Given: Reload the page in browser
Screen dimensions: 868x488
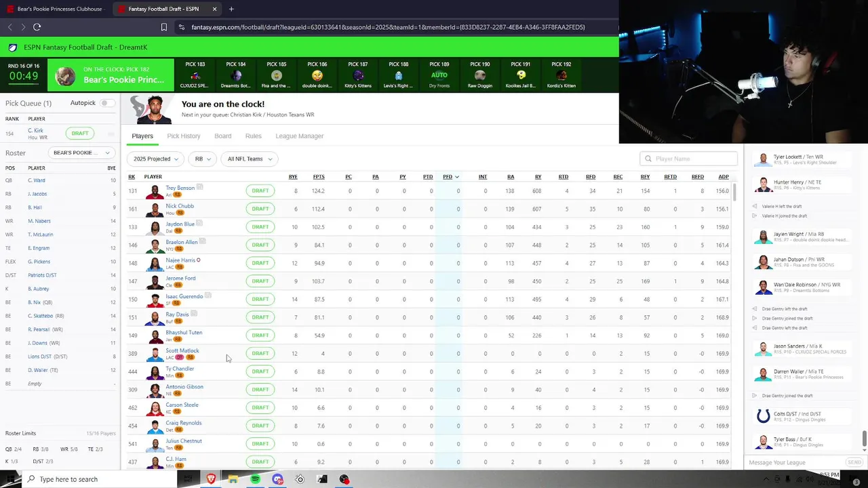Looking at the screenshot, I should point(37,27).
